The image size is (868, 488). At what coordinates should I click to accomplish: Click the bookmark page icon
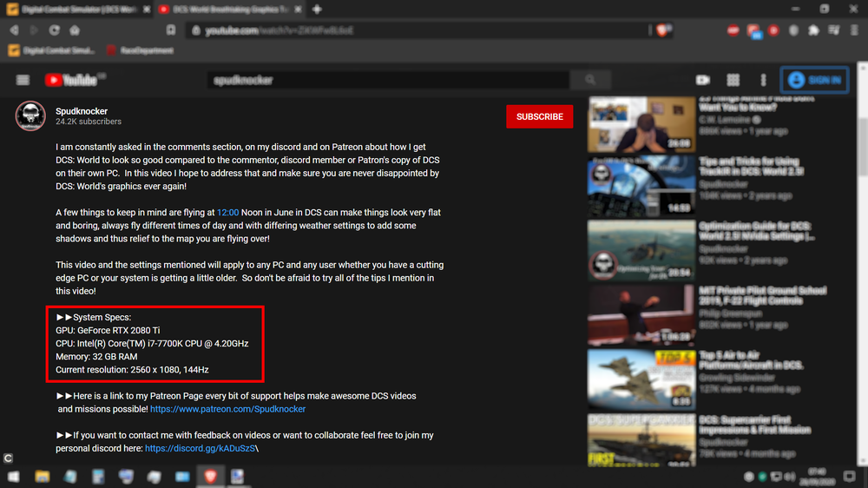(x=171, y=30)
